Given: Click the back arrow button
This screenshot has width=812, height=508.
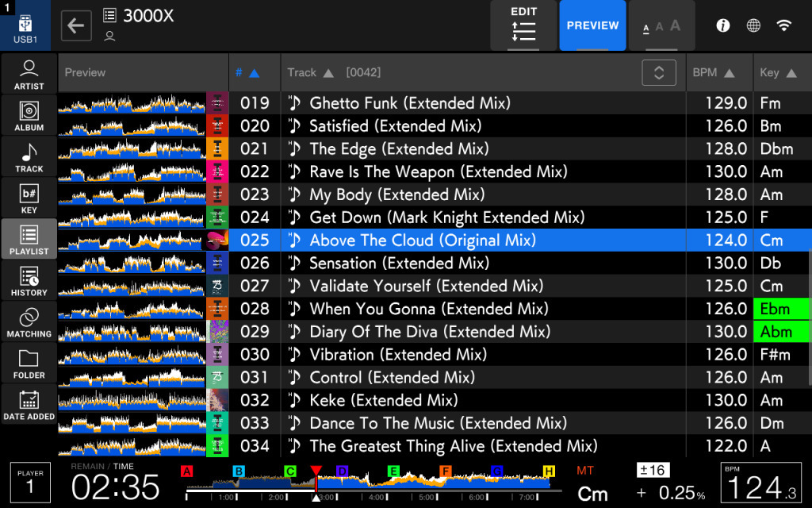Looking at the screenshot, I should pos(75,25).
